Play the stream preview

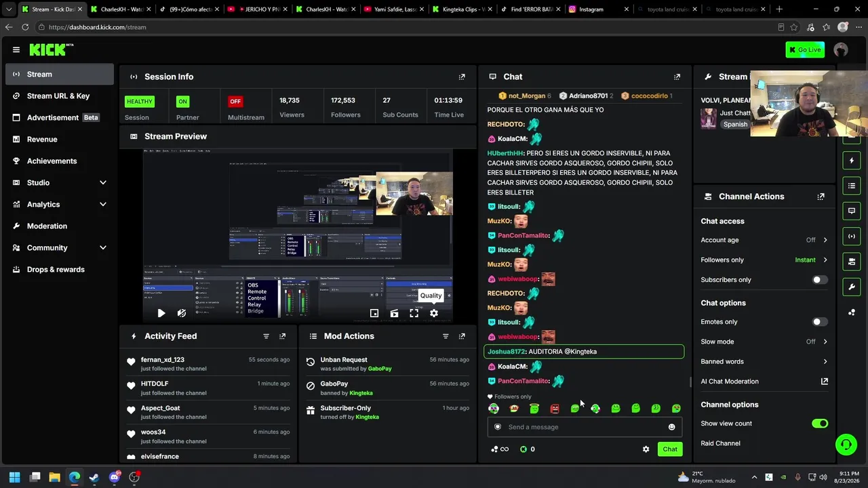pyautogui.click(x=161, y=313)
